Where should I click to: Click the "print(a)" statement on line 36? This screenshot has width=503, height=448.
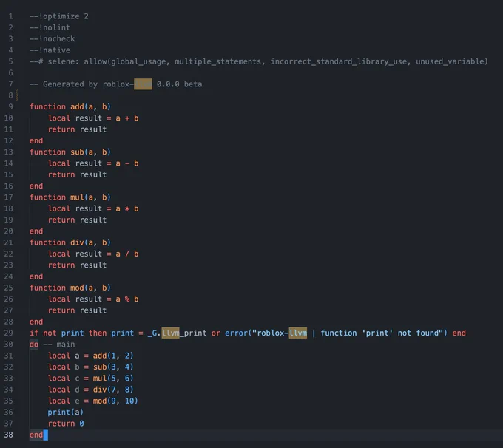tap(65, 412)
